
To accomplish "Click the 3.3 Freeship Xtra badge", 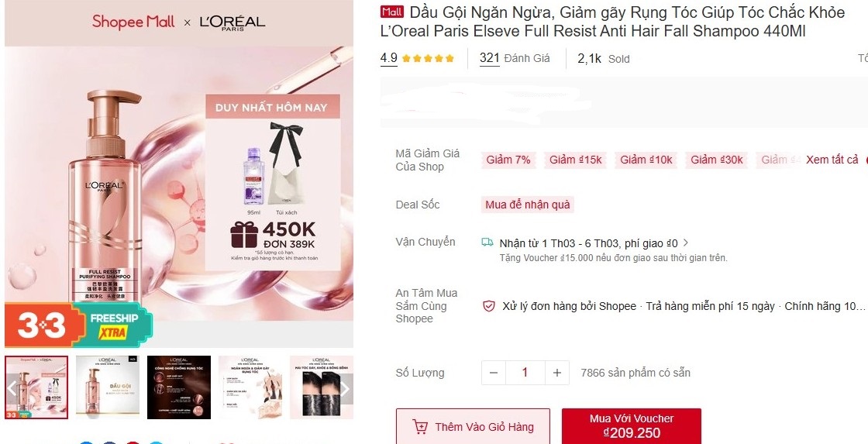I will pyautogui.click(x=78, y=325).
